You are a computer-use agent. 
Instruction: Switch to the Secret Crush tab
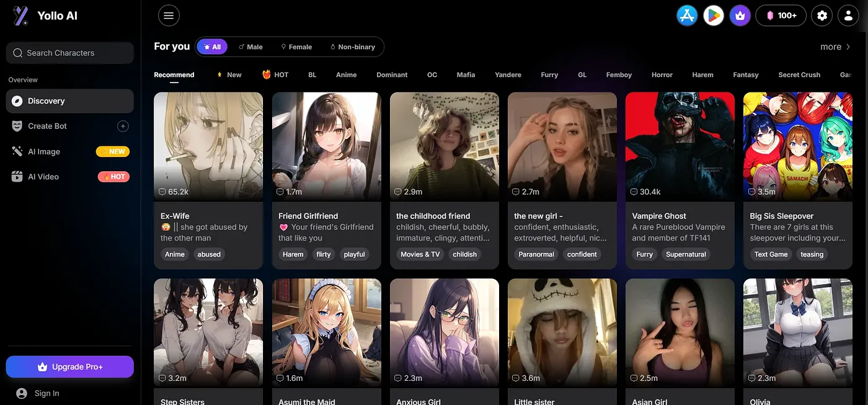799,74
